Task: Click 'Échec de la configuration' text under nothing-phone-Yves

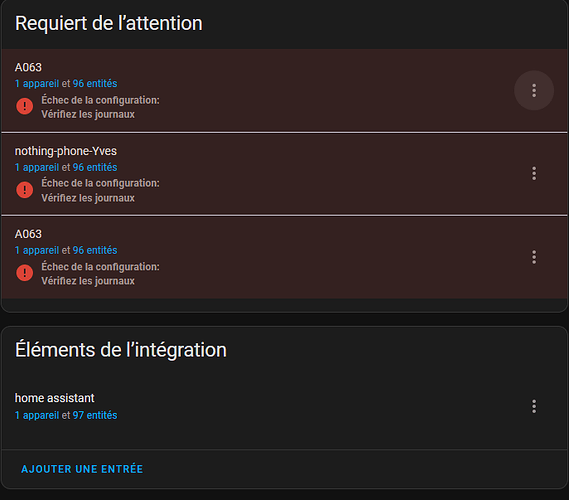Action: point(100,183)
